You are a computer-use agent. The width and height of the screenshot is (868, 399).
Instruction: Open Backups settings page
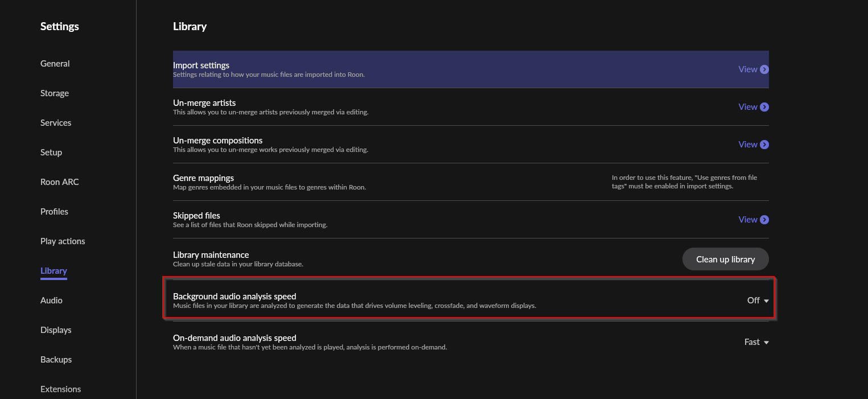[56, 360]
